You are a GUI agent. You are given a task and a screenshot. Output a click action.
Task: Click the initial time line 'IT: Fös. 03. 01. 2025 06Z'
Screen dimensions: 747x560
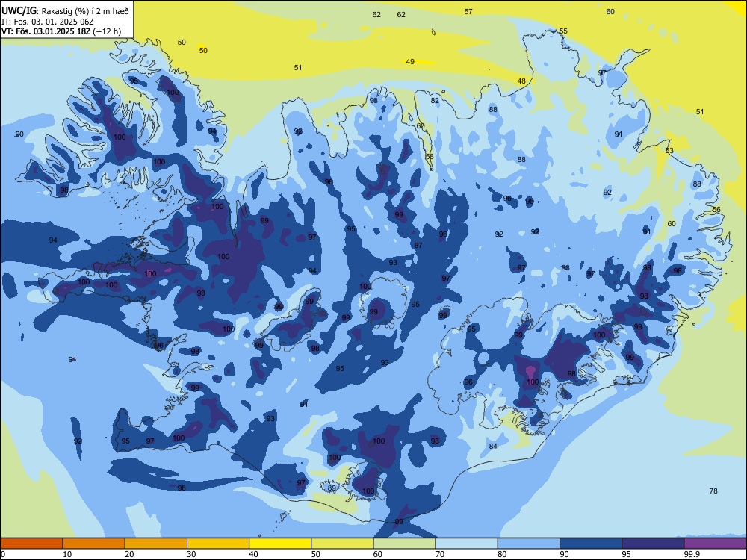(x=47, y=22)
